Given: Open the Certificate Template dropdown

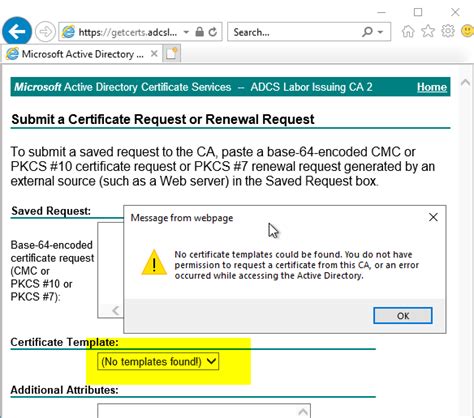Looking at the screenshot, I should tap(158, 361).
